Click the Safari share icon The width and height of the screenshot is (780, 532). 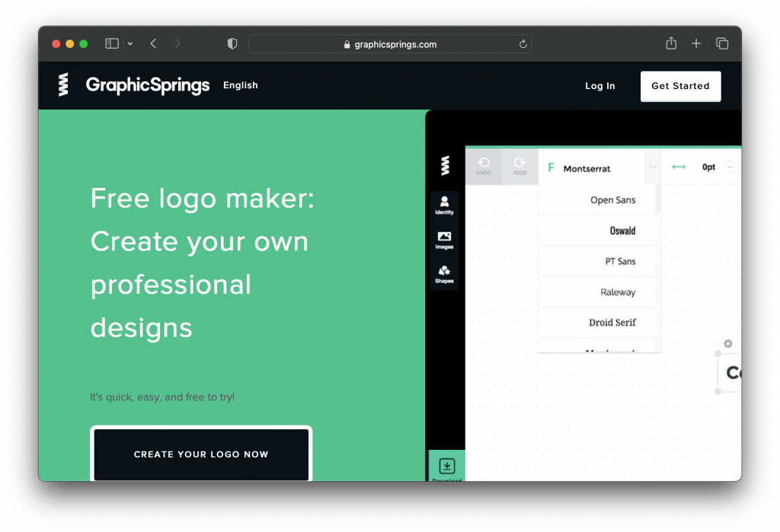pos(671,44)
